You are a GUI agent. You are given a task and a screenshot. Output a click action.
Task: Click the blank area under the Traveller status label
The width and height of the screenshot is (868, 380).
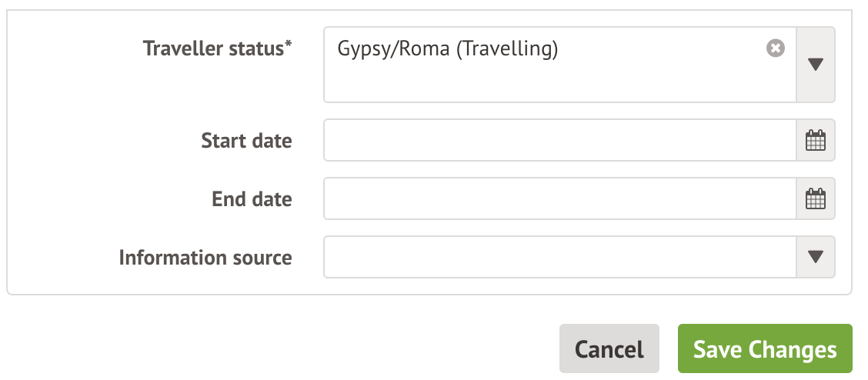(215, 85)
